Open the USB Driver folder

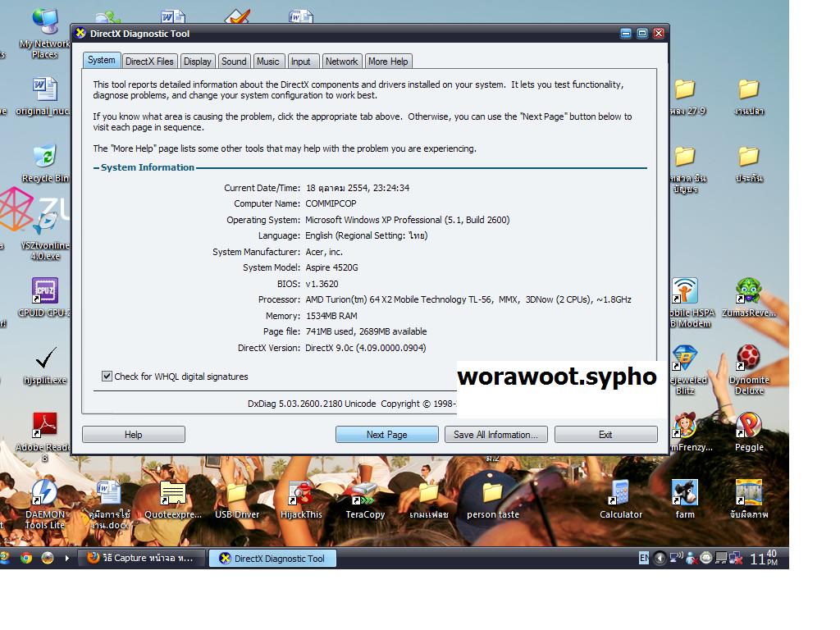tap(237, 495)
